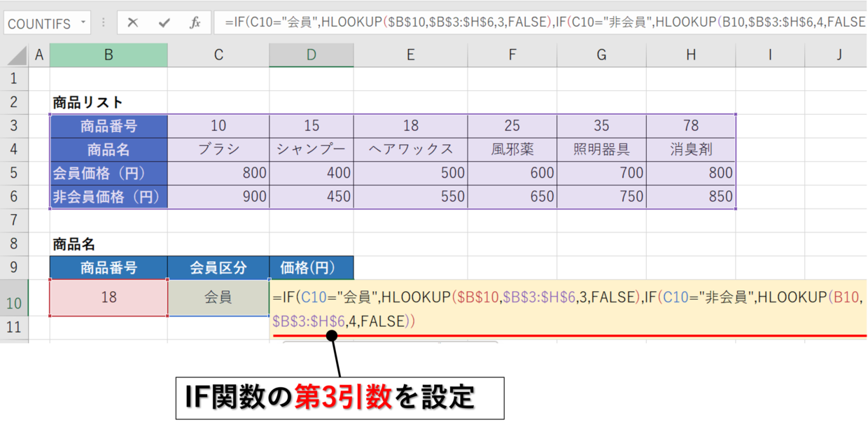Click the ヘアワックス product name cell
This screenshot has height=434, width=868.
410,150
